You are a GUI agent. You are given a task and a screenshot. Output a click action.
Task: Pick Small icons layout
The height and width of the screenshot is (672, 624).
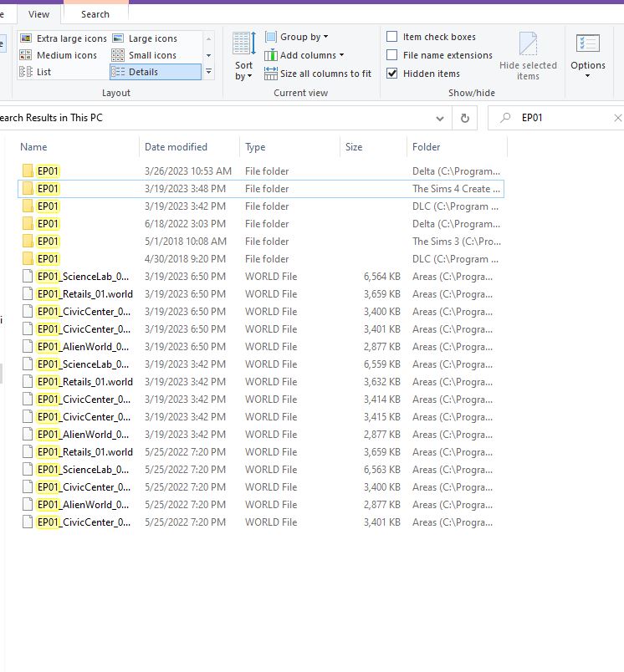(144, 55)
